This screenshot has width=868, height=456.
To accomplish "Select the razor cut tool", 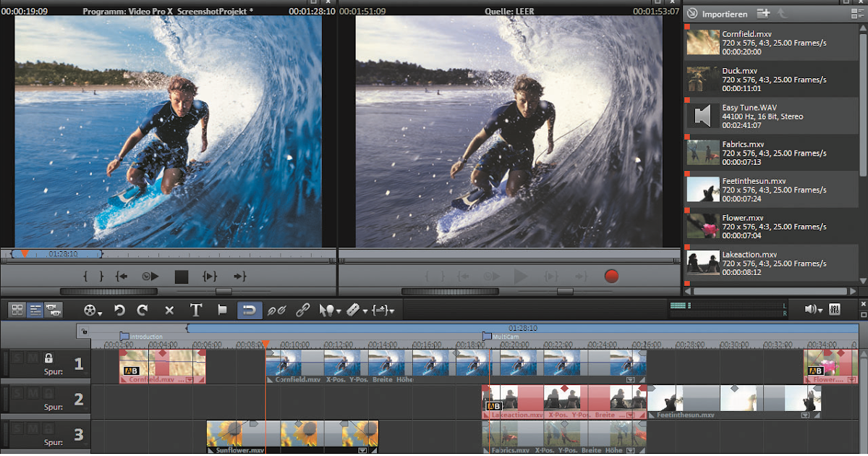I will 352,310.
